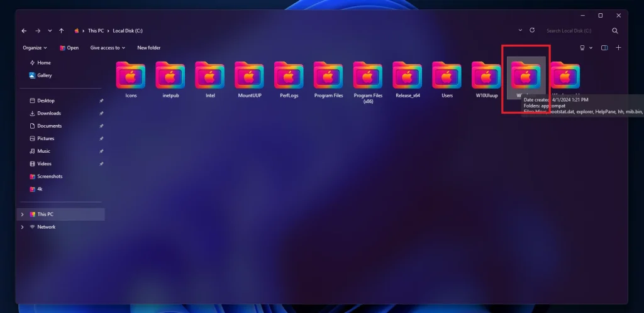This screenshot has width=644, height=313.
Task: Expand the Network tree node
Action: coord(22,228)
